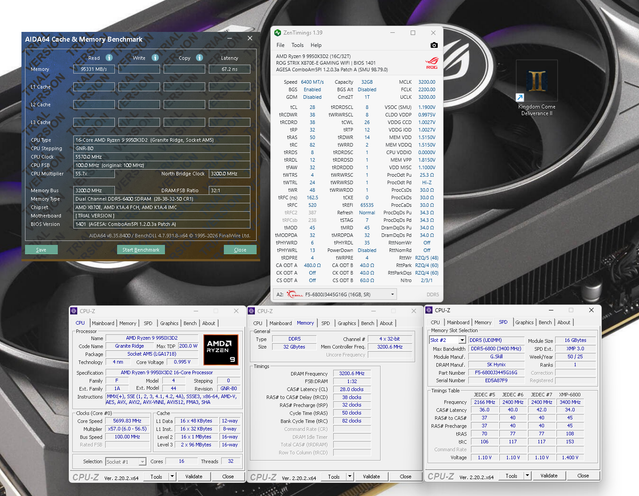Click the Memory Read result field 95331 MB/s
The width and height of the screenshot is (639, 496).
tap(94, 69)
